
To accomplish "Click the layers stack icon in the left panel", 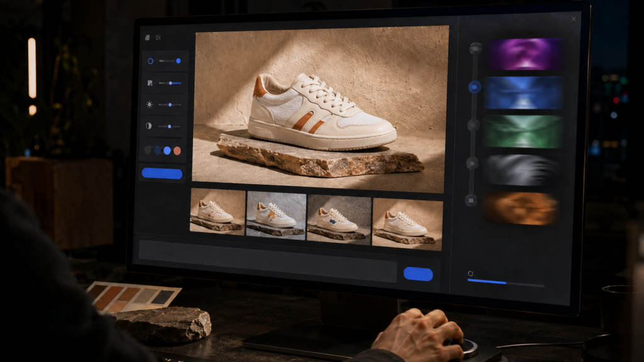I will 147,37.
